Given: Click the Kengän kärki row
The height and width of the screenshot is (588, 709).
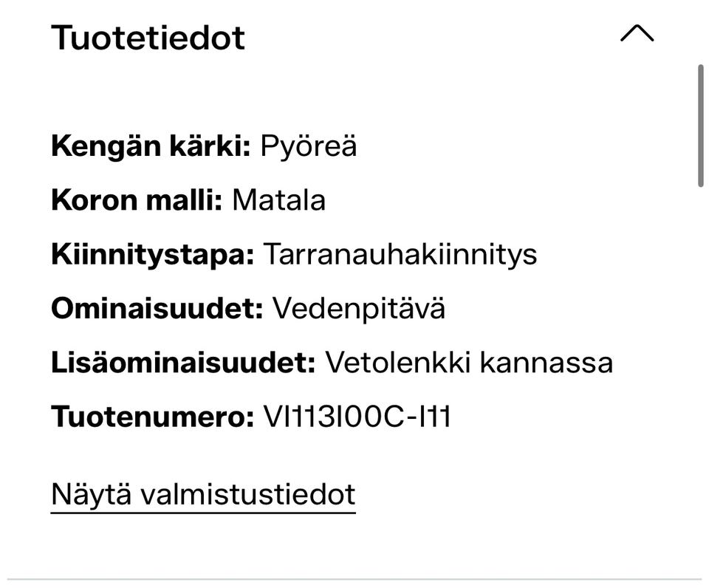Looking at the screenshot, I should 203,145.
